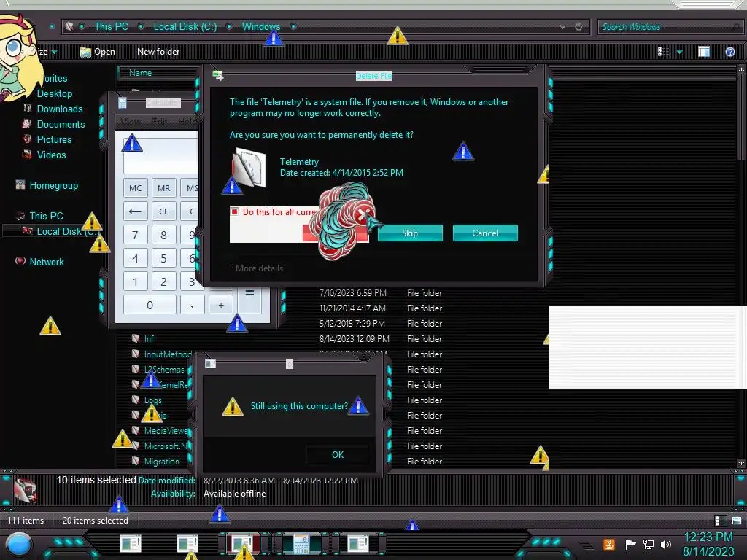The height and width of the screenshot is (560, 747).
Task: Open Network in the navigation pane
Action: (40, 262)
